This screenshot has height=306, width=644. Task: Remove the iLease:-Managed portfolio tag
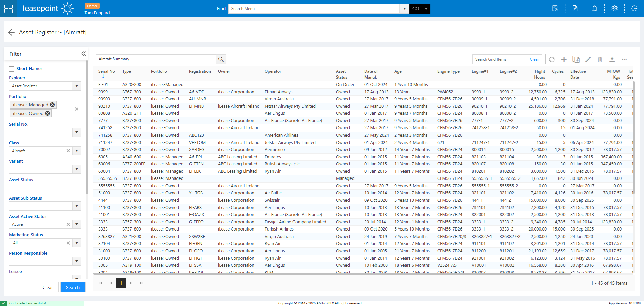coord(52,105)
